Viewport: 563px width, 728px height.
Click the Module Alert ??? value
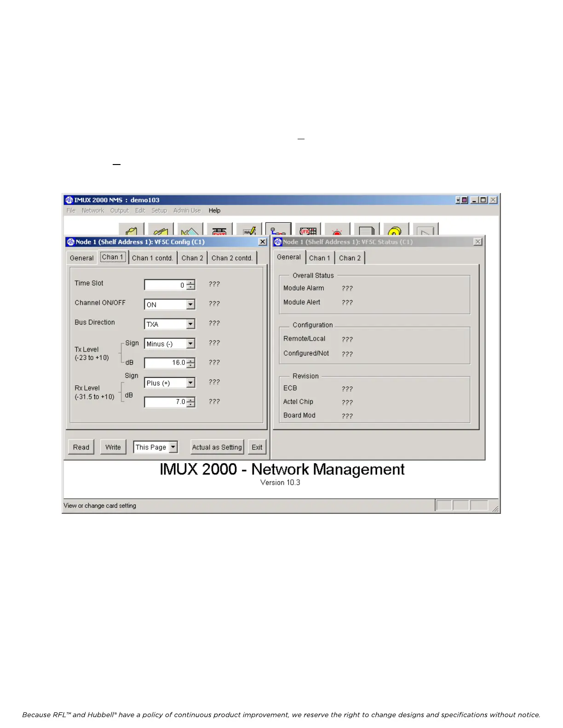point(347,303)
